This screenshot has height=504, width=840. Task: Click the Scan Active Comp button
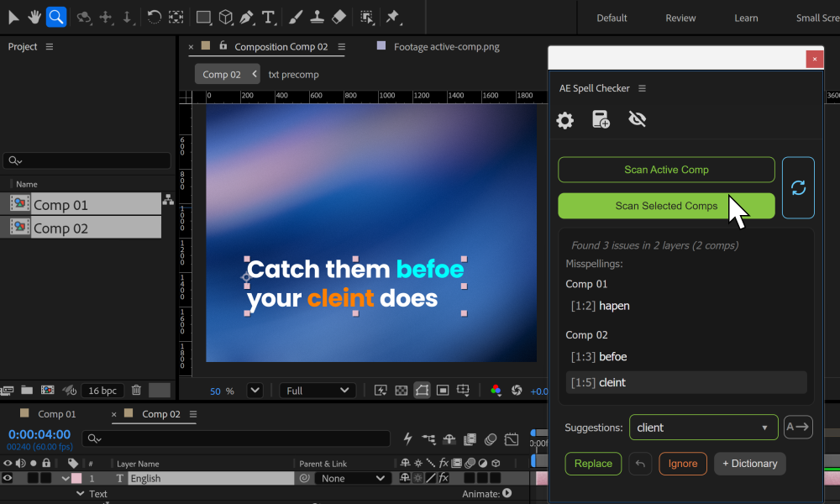tap(666, 170)
